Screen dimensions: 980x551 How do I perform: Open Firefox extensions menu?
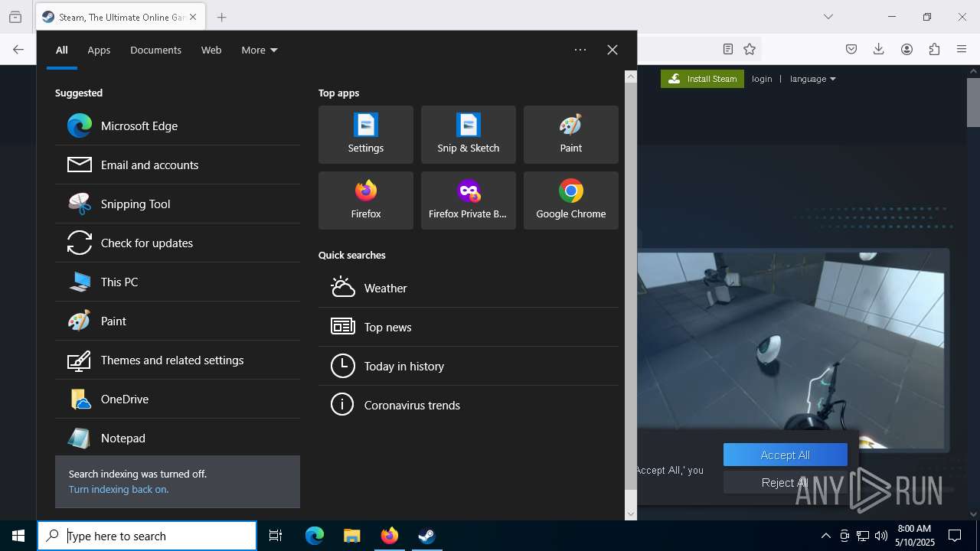coord(934,49)
